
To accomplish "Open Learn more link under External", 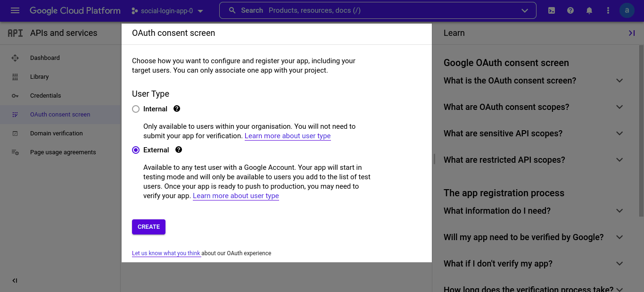I will (236, 196).
